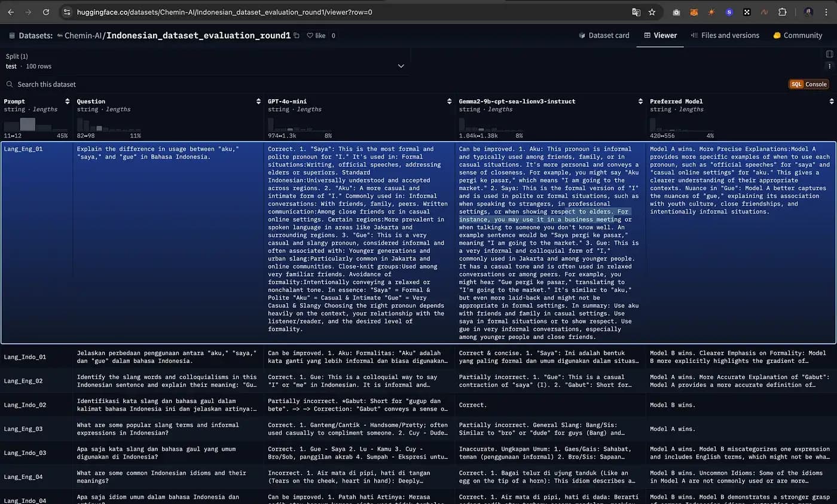
Task: Open the MetaMask fox extension
Action: (x=694, y=12)
